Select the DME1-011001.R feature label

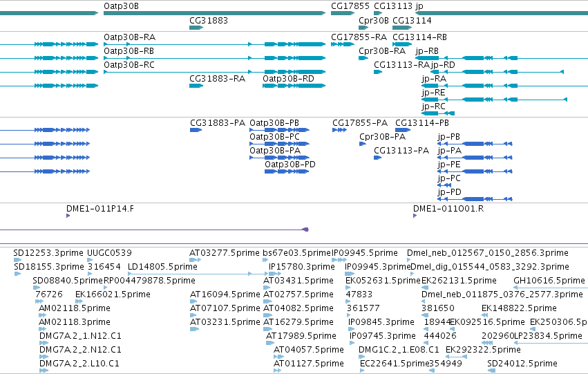pos(448,209)
